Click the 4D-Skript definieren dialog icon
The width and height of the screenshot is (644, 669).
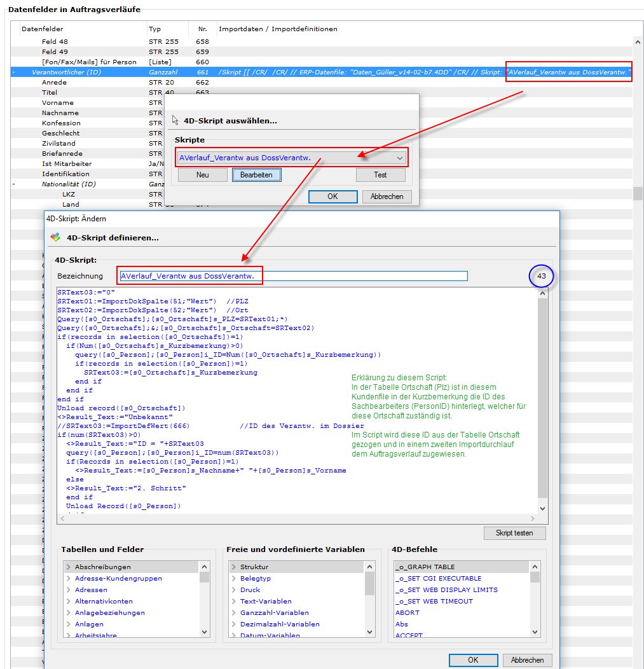[x=55, y=237]
